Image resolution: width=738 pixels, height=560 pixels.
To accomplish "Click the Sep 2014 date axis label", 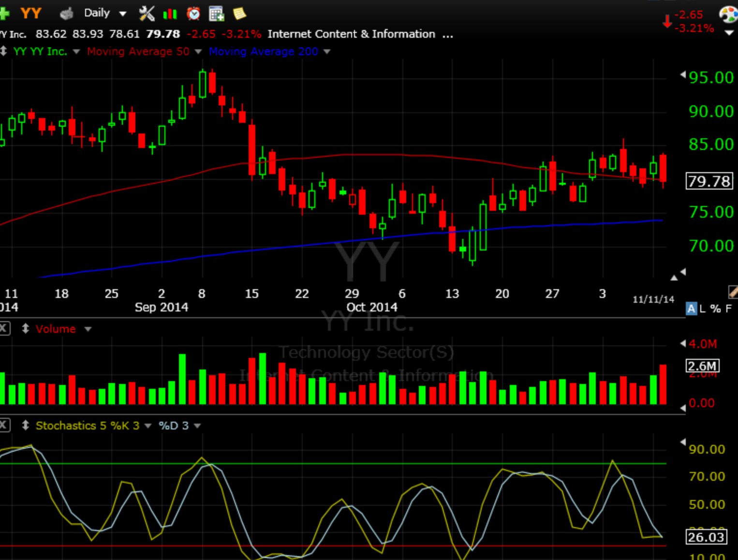I will pyautogui.click(x=161, y=307).
